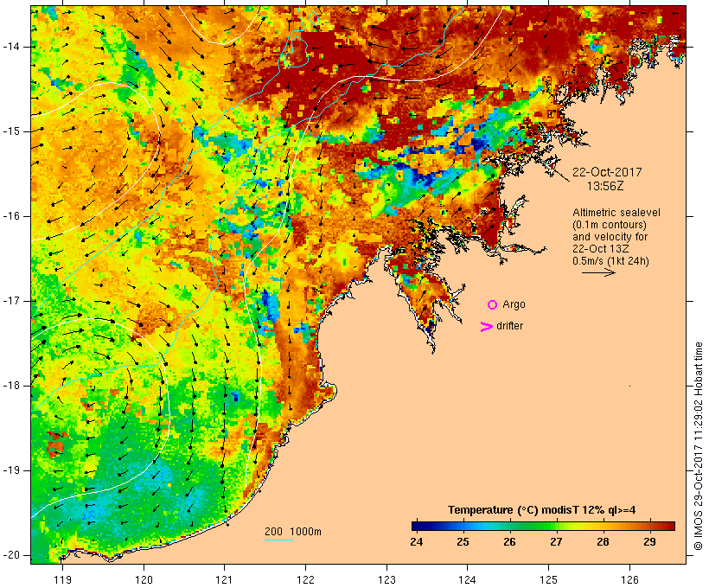Click the color bar label '29'
The width and height of the screenshot is (709, 588).
pyautogui.click(x=649, y=542)
